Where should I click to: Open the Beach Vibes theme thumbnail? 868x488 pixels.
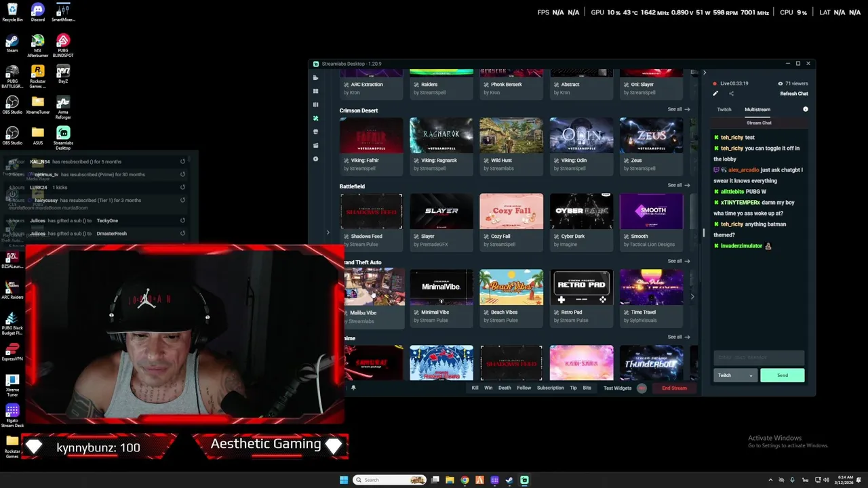coord(511,287)
